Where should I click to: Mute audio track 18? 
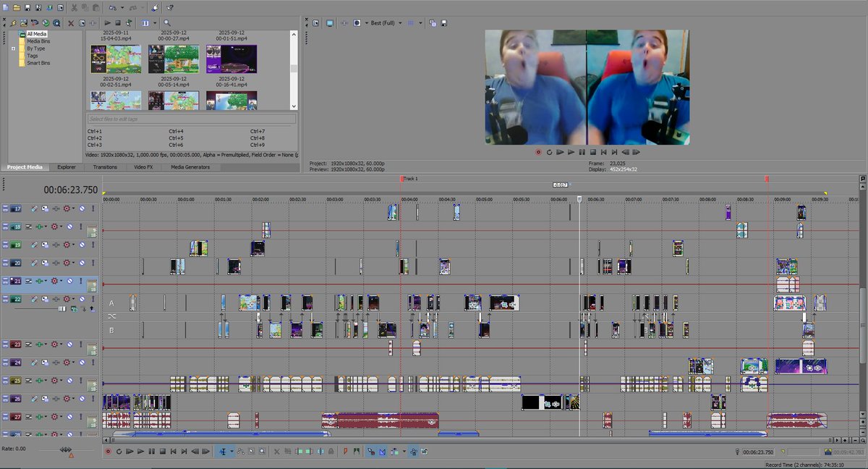(69, 227)
